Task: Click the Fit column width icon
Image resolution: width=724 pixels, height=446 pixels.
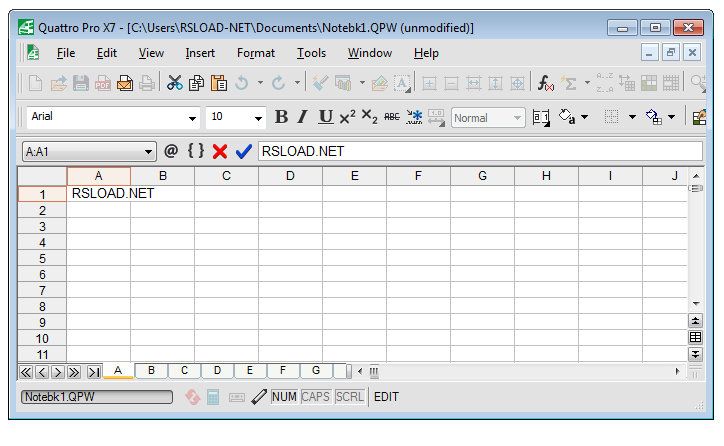Action: 474,84
